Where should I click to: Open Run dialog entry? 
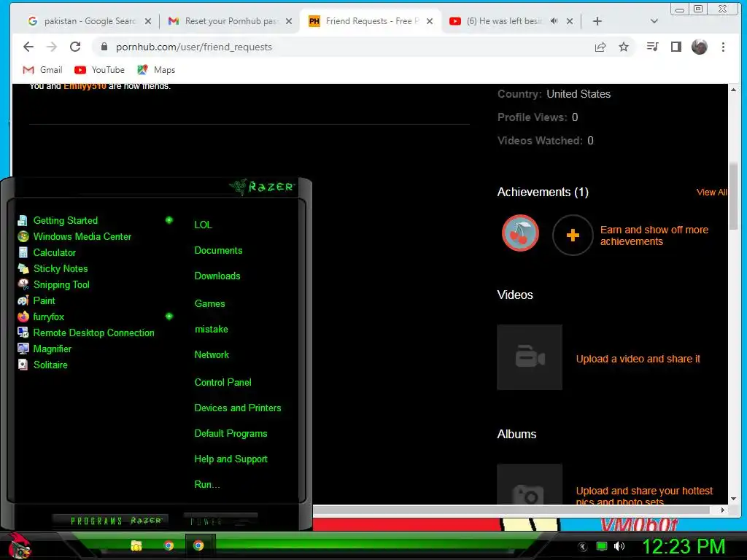206,485
